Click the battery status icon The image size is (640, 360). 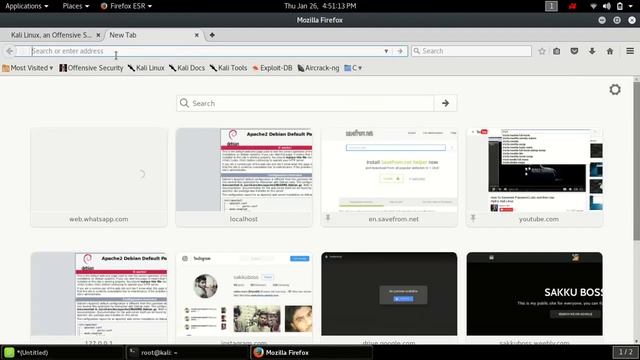point(620,6)
